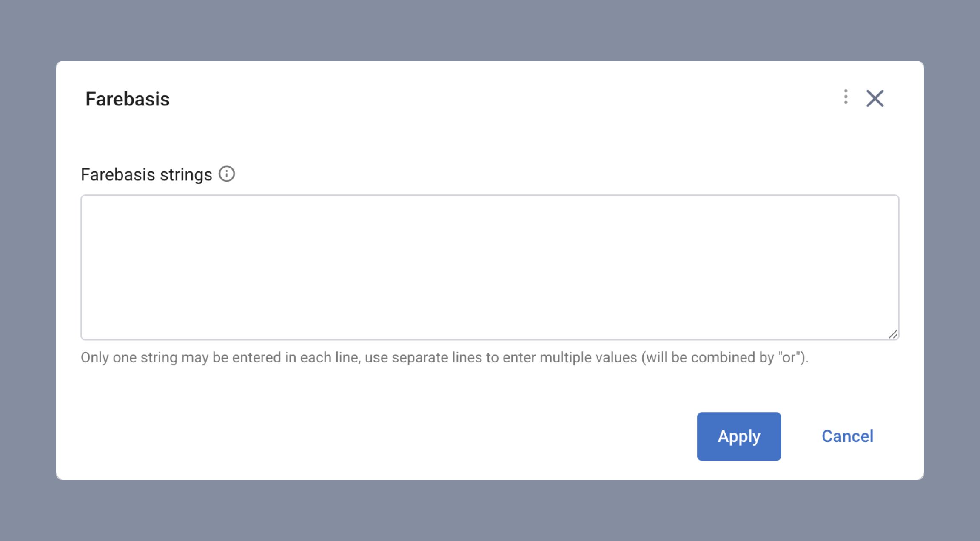Viewport: 980px width, 541px height.
Task: Click the Cancel link
Action: pyautogui.click(x=847, y=436)
